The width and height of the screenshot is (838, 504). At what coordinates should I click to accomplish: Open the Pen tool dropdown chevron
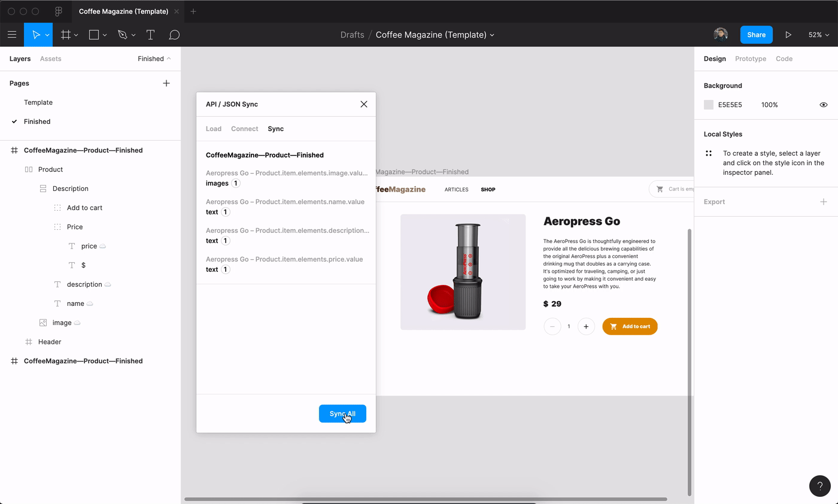click(x=133, y=35)
